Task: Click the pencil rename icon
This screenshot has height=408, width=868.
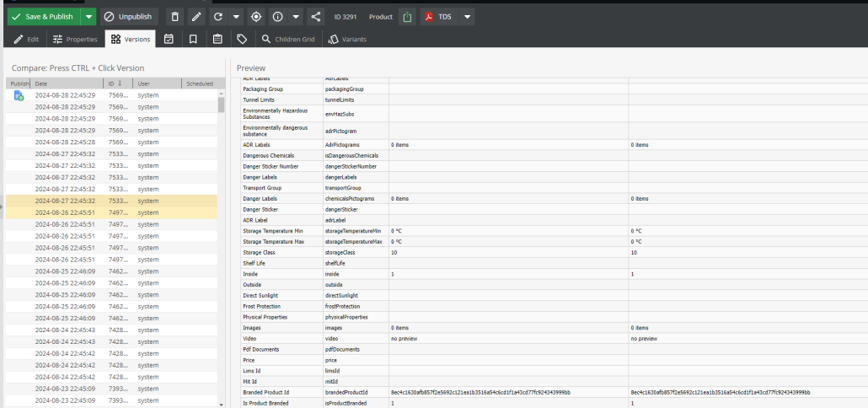Action: [x=196, y=17]
